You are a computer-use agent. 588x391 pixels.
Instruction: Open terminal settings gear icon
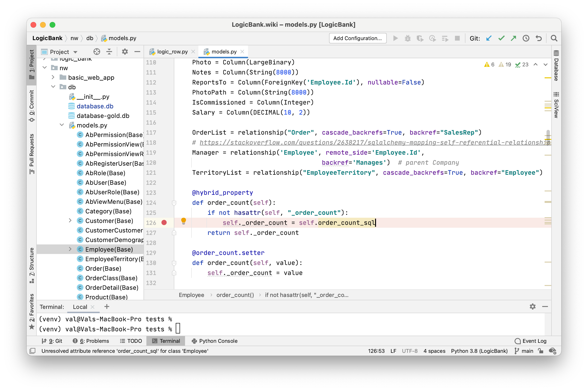532,306
